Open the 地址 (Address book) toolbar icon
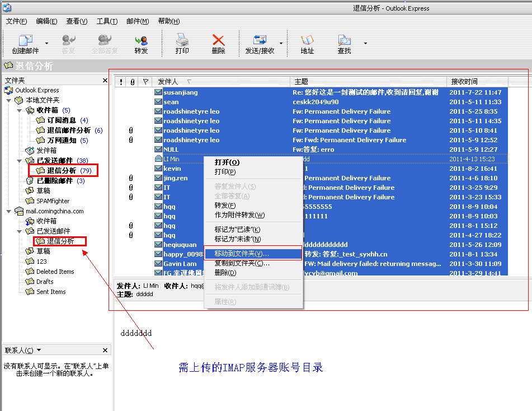The height and width of the screenshot is (411, 532). (307, 41)
